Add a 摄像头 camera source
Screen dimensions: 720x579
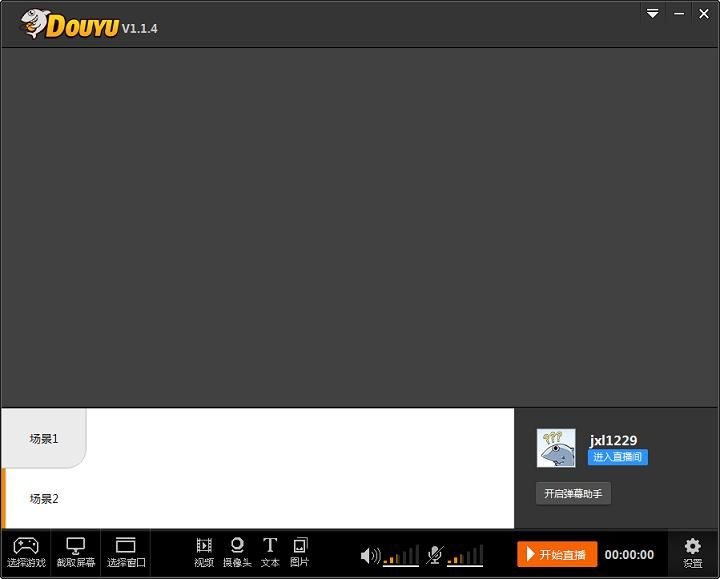(x=237, y=546)
